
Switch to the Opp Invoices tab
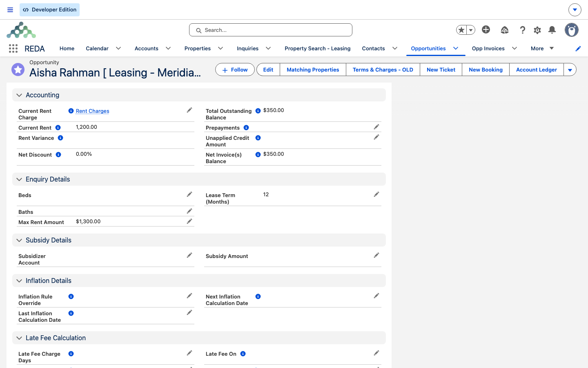click(x=488, y=48)
